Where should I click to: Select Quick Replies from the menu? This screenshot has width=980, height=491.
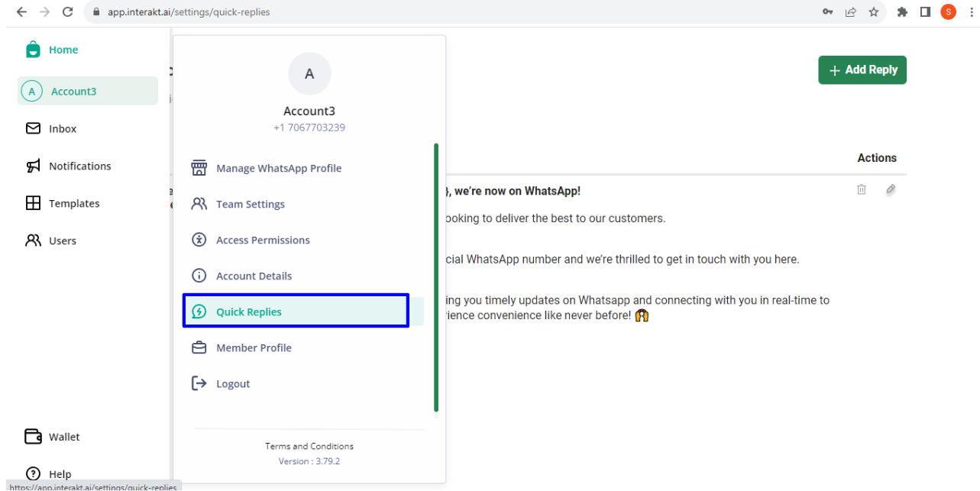pos(248,312)
